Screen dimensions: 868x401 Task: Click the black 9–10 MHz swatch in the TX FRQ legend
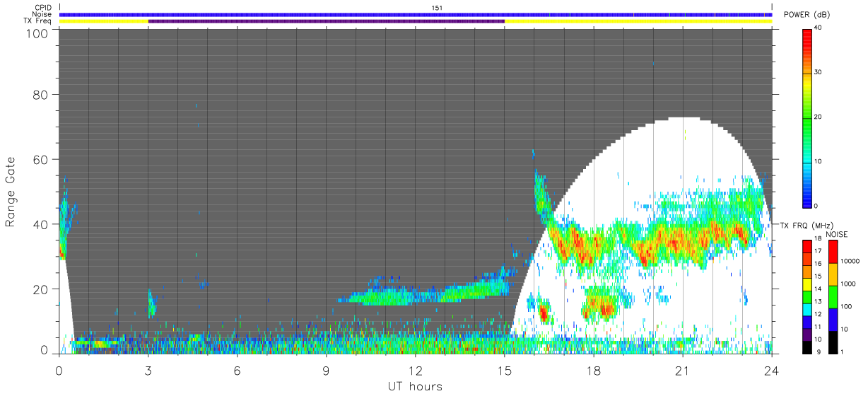[x=807, y=347]
